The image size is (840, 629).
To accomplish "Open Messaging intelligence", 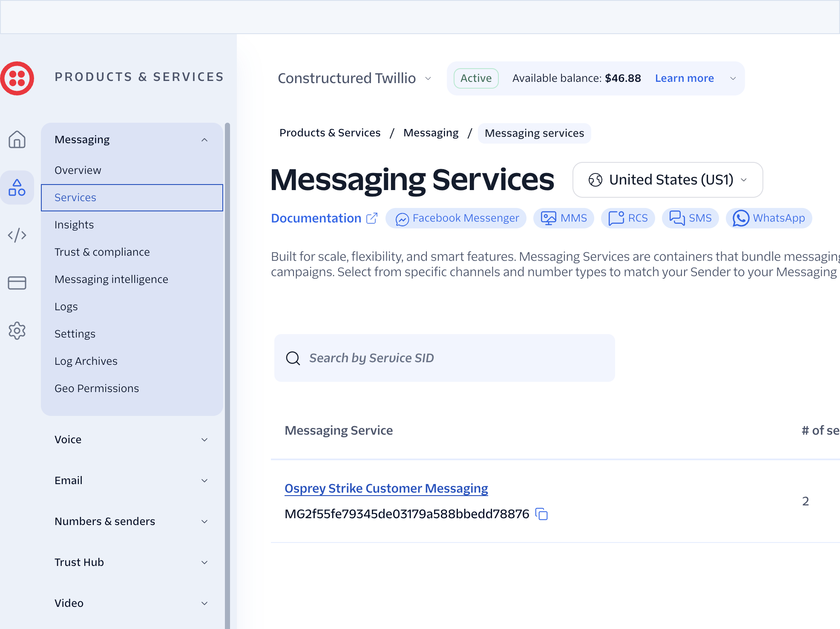I will coord(132,279).
